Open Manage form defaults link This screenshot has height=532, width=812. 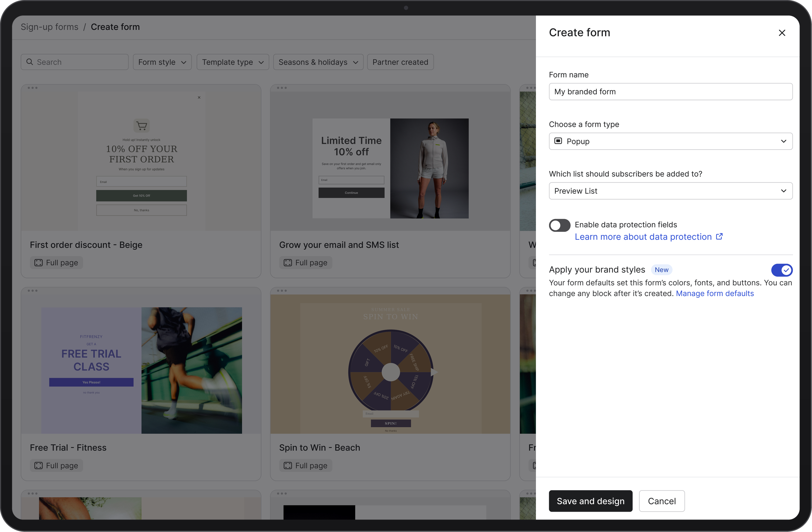pyautogui.click(x=715, y=294)
